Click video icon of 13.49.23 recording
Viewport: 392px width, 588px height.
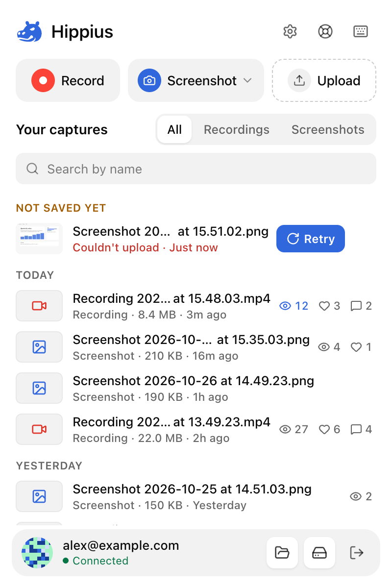click(x=39, y=429)
